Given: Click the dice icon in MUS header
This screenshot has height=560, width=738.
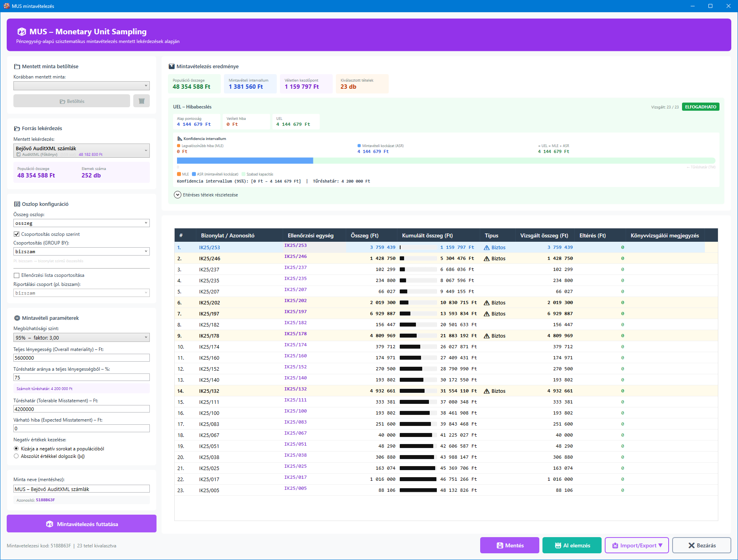Looking at the screenshot, I should pos(22,32).
